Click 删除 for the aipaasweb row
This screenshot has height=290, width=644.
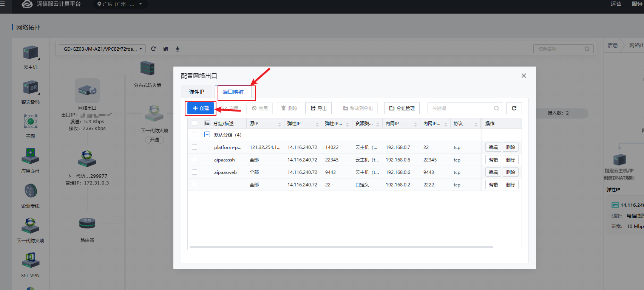(510, 172)
